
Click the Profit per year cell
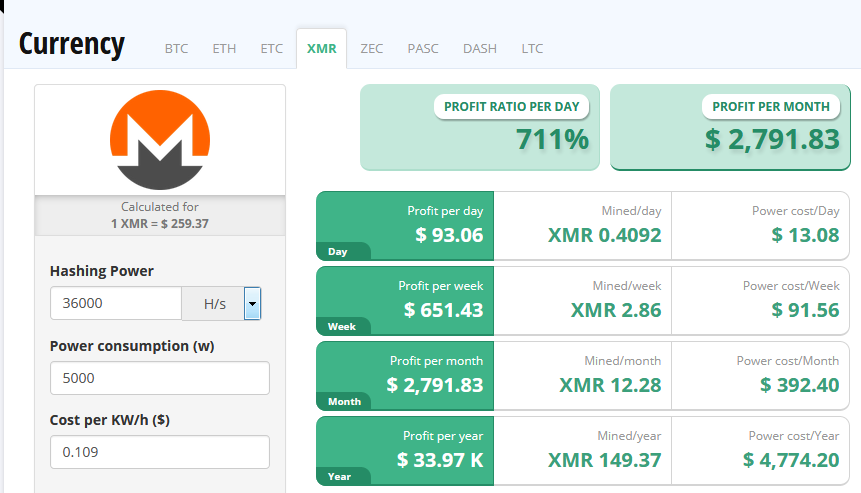tap(405, 451)
